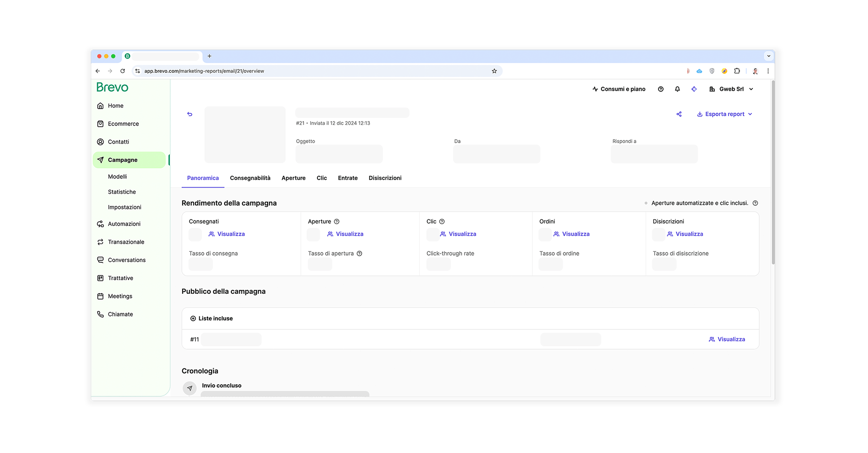The height and width of the screenshot is (453, 868).
Task: Click the browser address bar
Action: coord(316,71)
